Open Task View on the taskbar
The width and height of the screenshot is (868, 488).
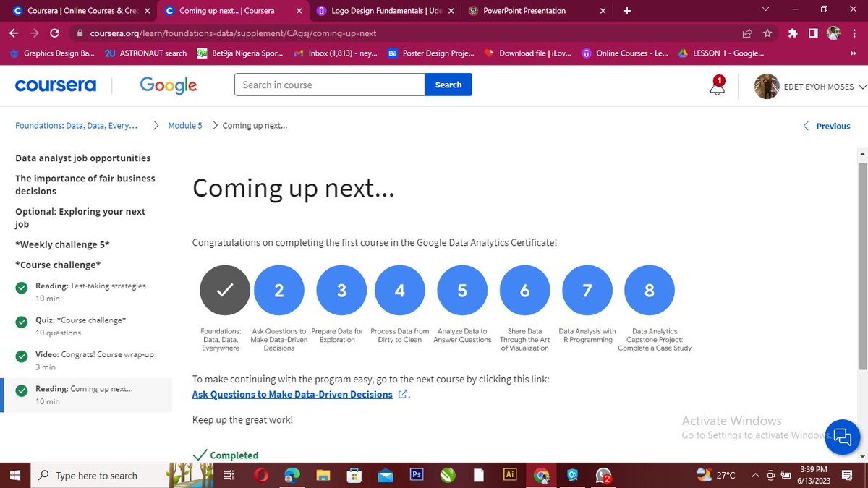pyautogui.click(x=227, y=475)
